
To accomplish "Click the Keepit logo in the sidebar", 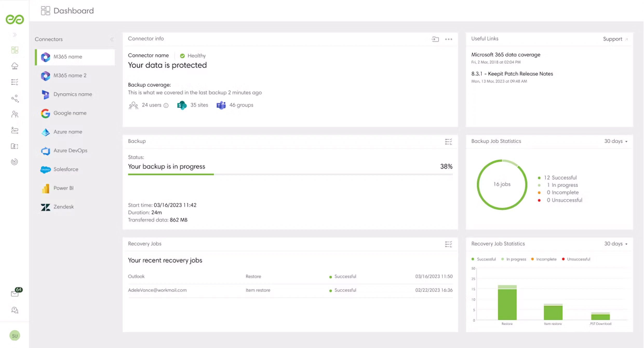I will tap(15, 19).
